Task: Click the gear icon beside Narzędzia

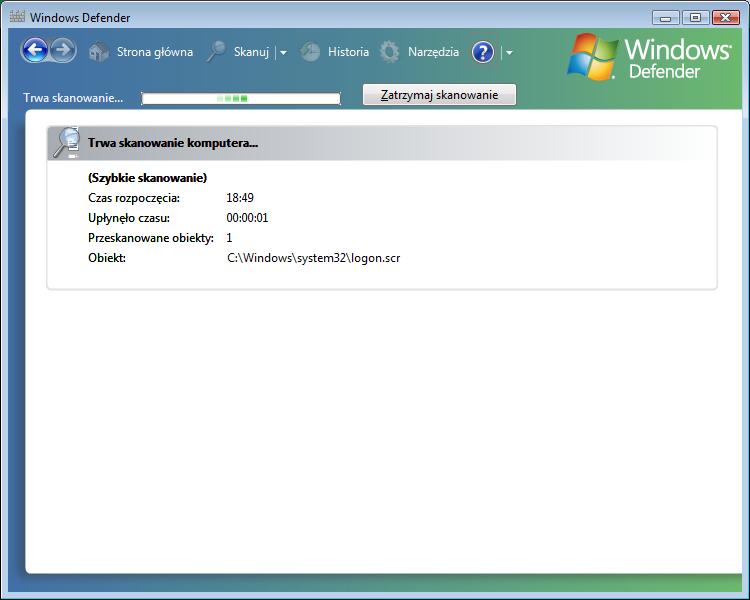Action: tap(389, 52)
